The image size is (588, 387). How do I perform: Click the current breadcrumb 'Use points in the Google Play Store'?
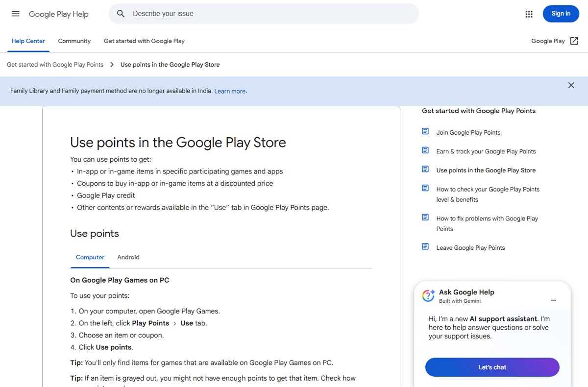pos(170,65)
